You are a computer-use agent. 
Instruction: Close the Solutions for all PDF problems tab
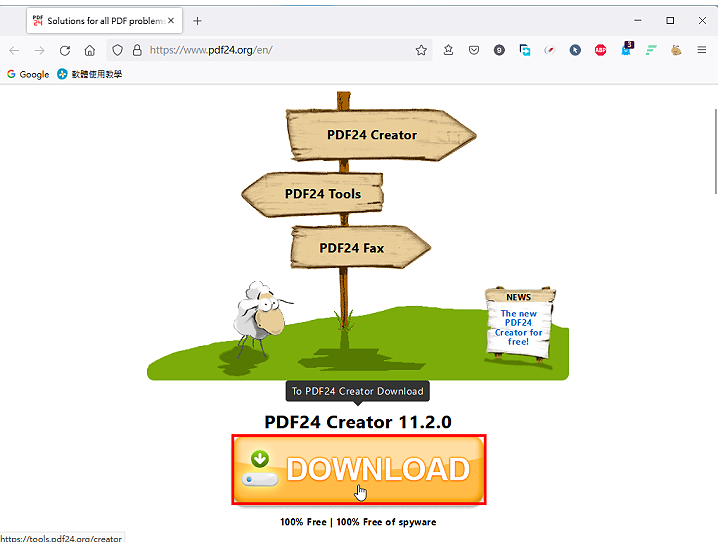tap(171, 20)
